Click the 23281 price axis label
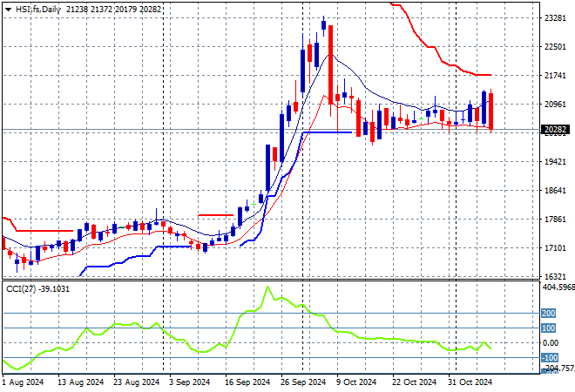Viewport: 575px width, 392px height. (555, 18)
